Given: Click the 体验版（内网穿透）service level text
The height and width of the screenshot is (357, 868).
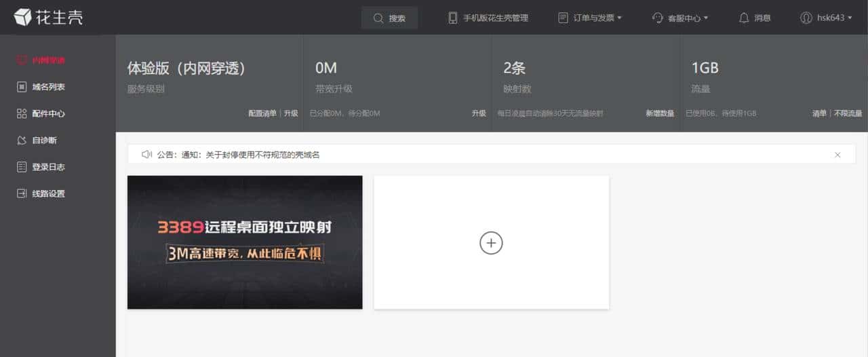Looking at the screenshot, I should click(x=186, y=68).
